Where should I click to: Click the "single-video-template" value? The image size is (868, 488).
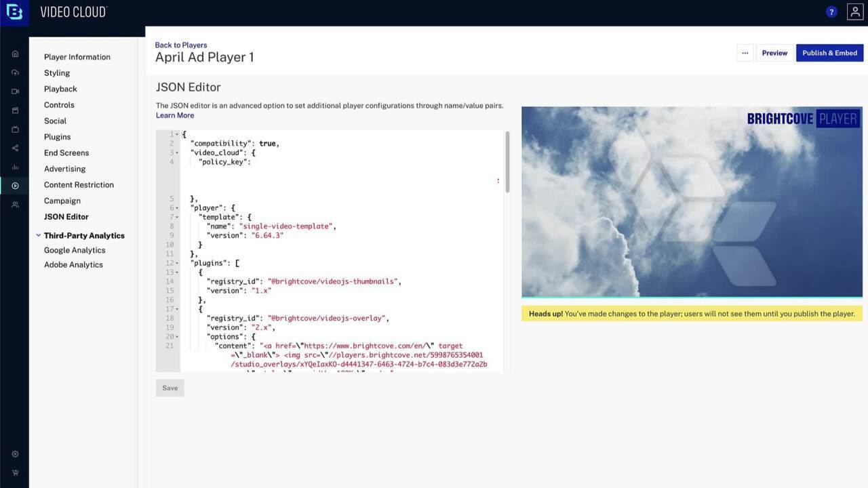pyautogui.click(x=288, y=226)
